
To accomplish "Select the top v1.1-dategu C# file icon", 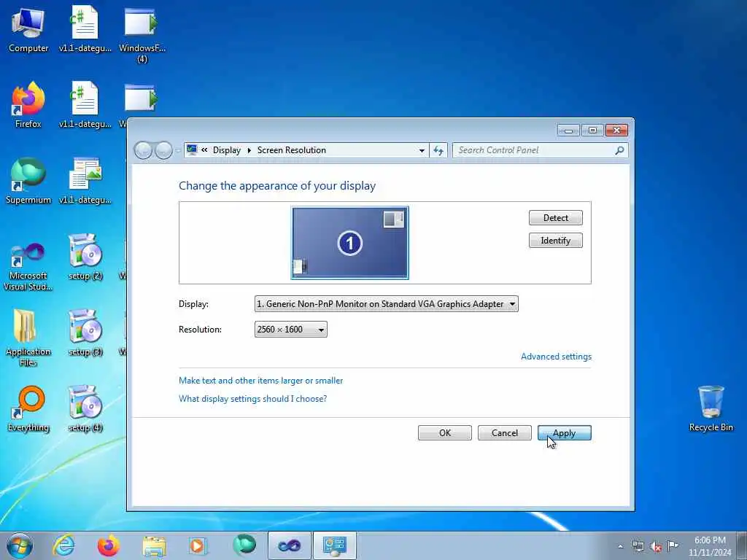I will (85, 29).
